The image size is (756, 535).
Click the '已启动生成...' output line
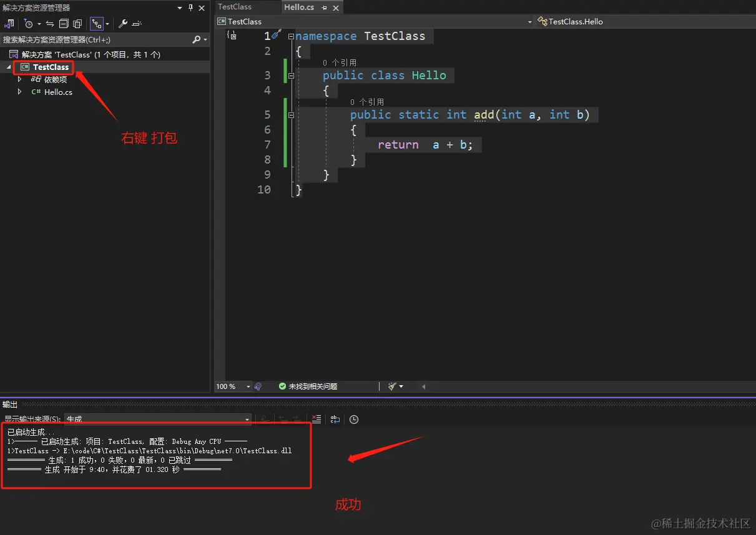(x=31, y=432)
